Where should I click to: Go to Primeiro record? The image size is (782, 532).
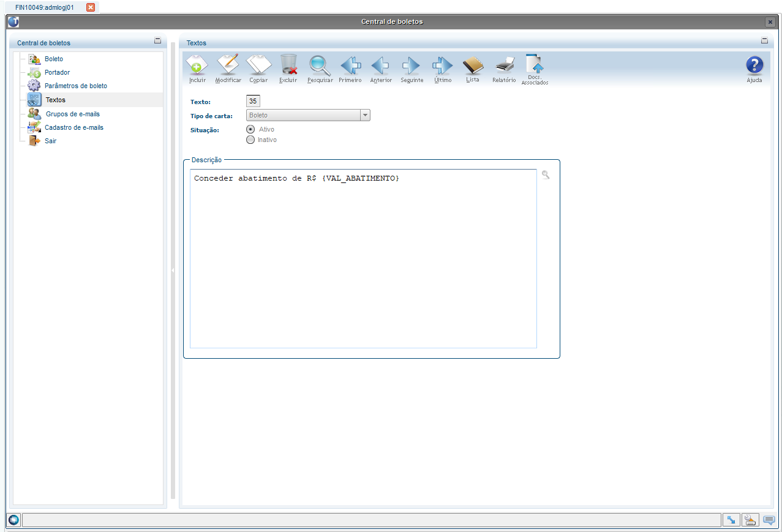click(350, 65)
